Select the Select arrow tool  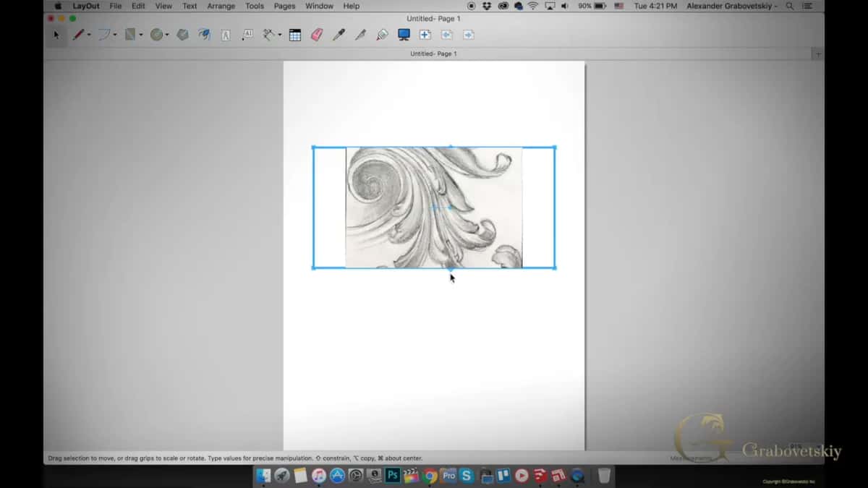click(56, 35)
